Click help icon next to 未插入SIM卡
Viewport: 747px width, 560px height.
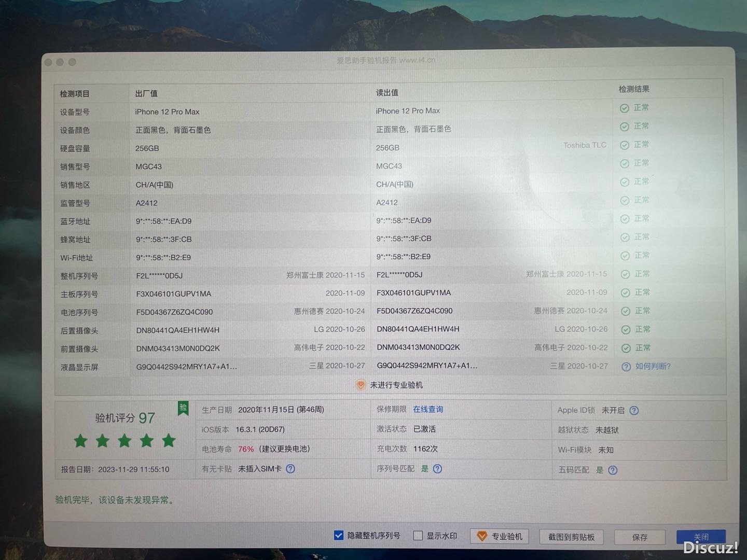290,469
